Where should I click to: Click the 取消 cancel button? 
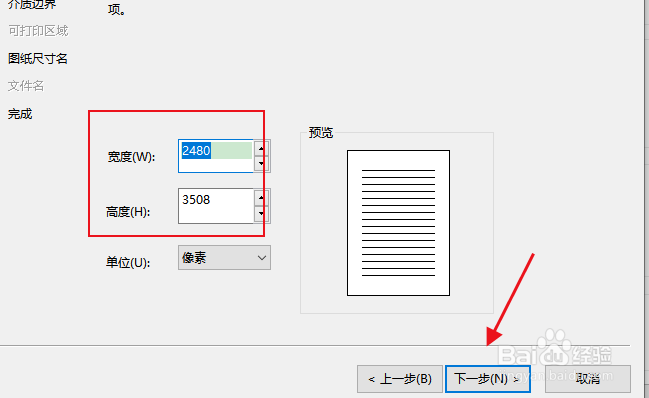(x=588, y=379)
